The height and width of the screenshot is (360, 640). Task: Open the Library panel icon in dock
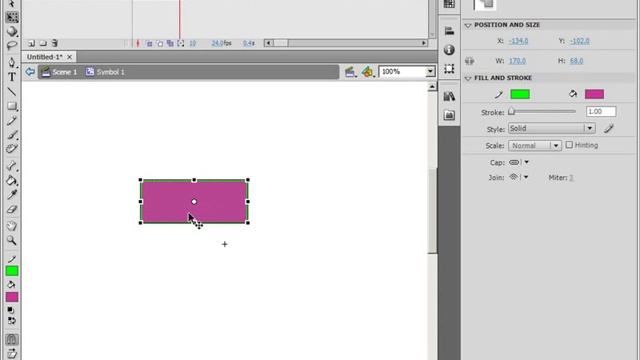(449, 96)
